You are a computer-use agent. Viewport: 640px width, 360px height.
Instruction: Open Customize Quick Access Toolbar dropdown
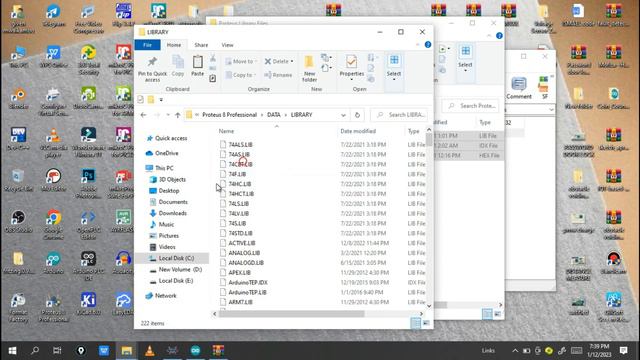[x=161, y=100]
